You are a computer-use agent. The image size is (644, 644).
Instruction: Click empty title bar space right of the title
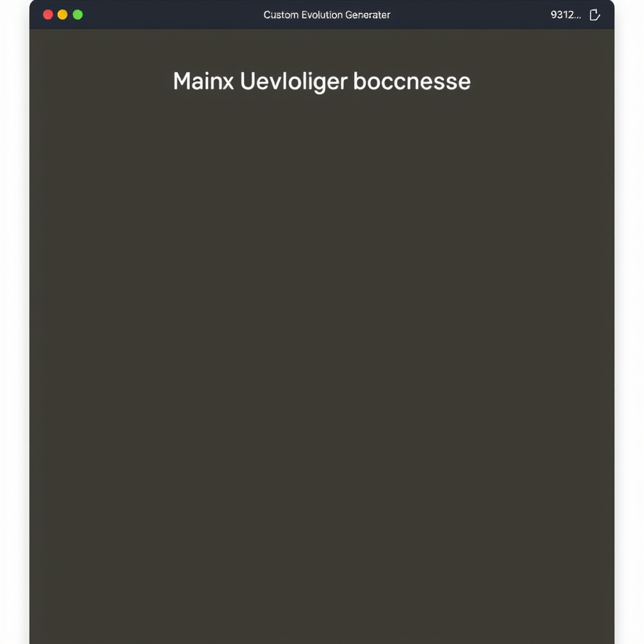pos(470,15)
